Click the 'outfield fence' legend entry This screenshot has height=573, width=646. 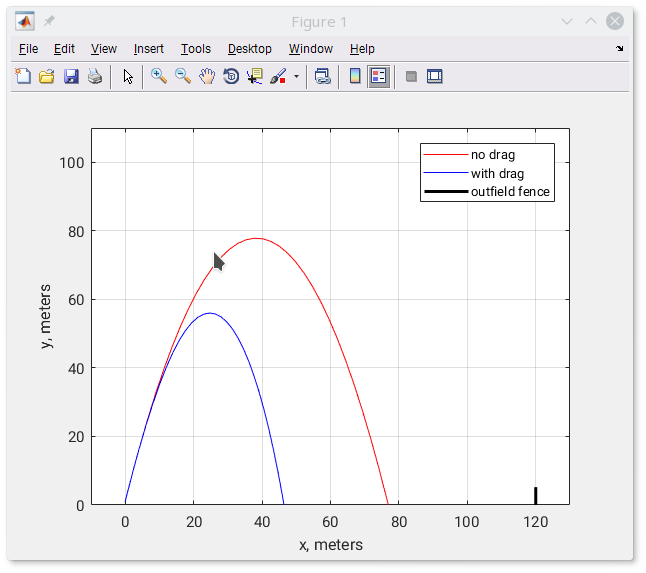coord(510,192)
